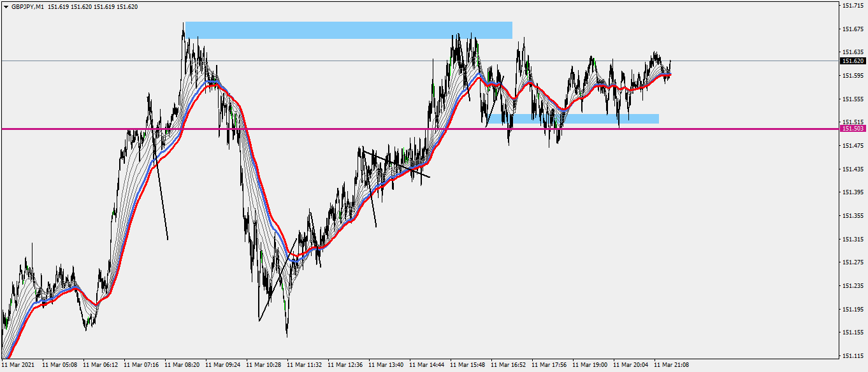This screenshot has width=868, height=372.
Task: Click the 11 Mar 12:36 time label
Action: click(345, 366)
